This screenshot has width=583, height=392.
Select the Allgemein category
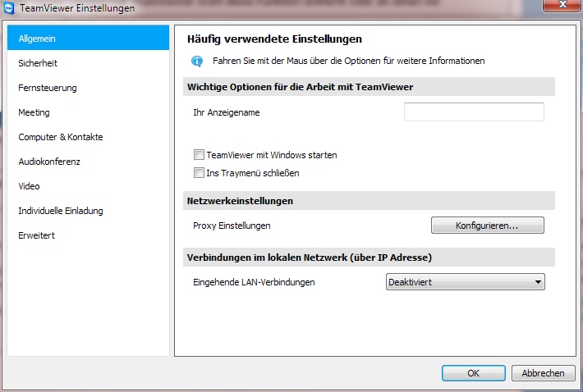click(x=88, y=38)
